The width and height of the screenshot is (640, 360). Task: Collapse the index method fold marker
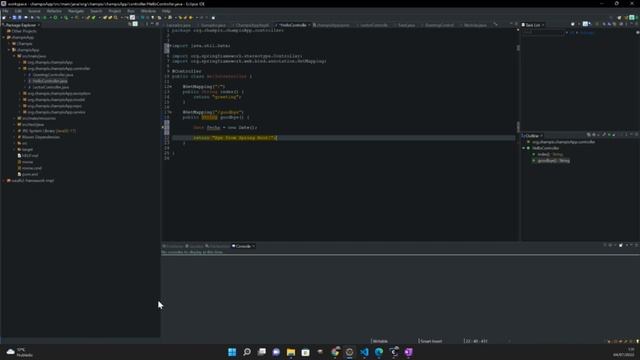point(170,87)
